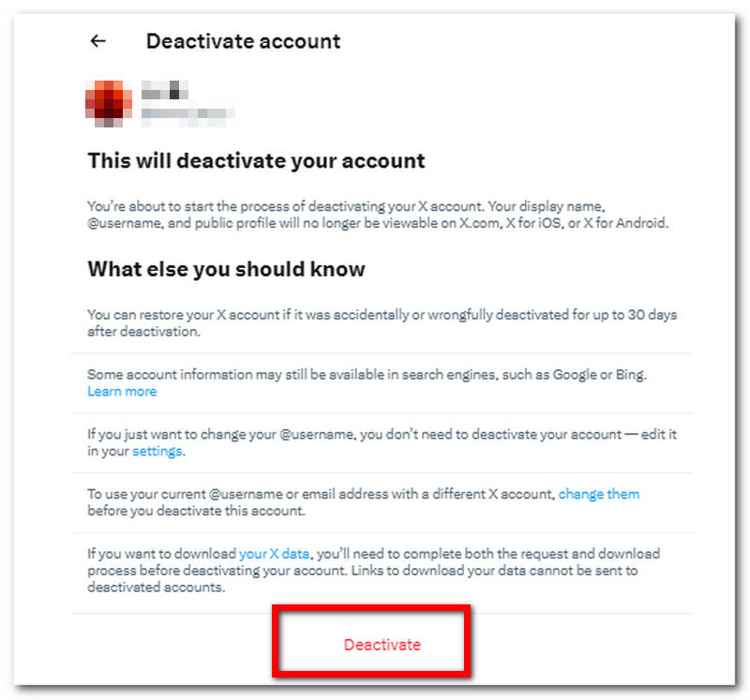This screenshot has width=750, height=700.
Task: Click the blurred username handle under the name
Action: 187,114
